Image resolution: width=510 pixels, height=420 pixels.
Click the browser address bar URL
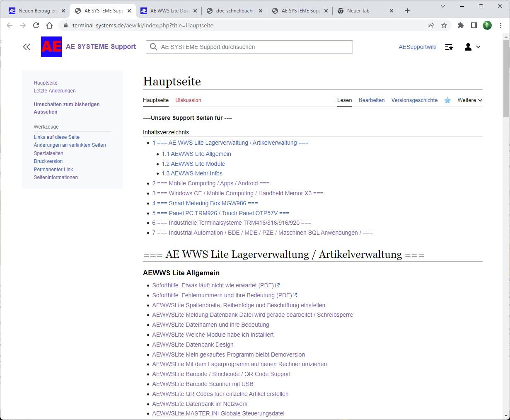tap(143, 25)
